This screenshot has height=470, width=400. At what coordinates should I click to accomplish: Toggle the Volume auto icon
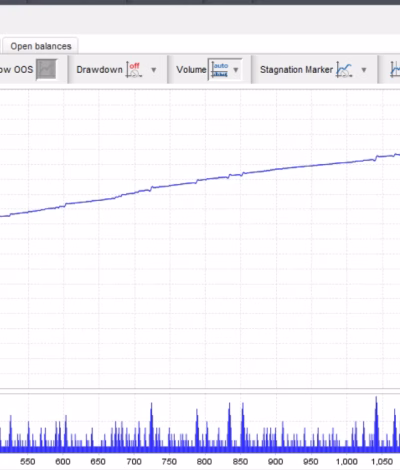220,70
